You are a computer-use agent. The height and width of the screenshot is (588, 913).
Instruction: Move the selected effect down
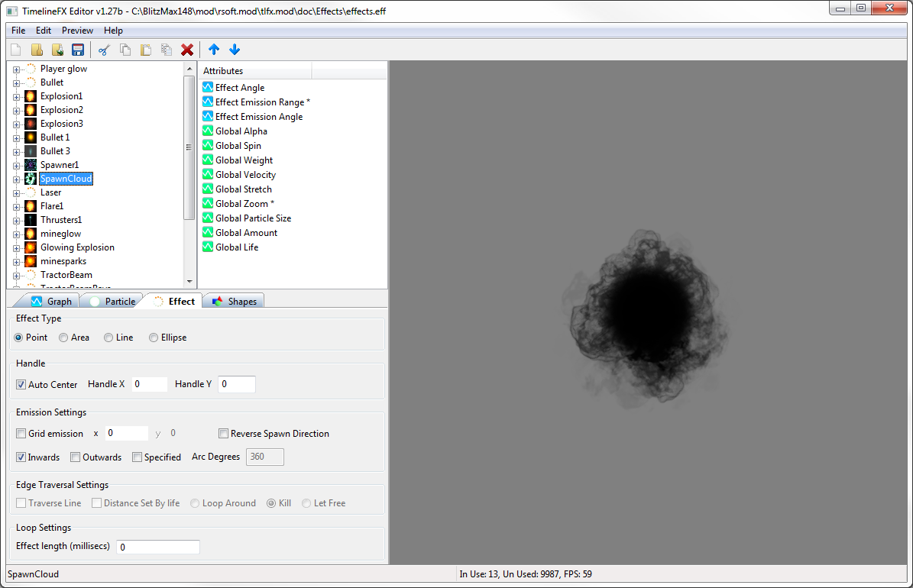(x=235, y=50)
